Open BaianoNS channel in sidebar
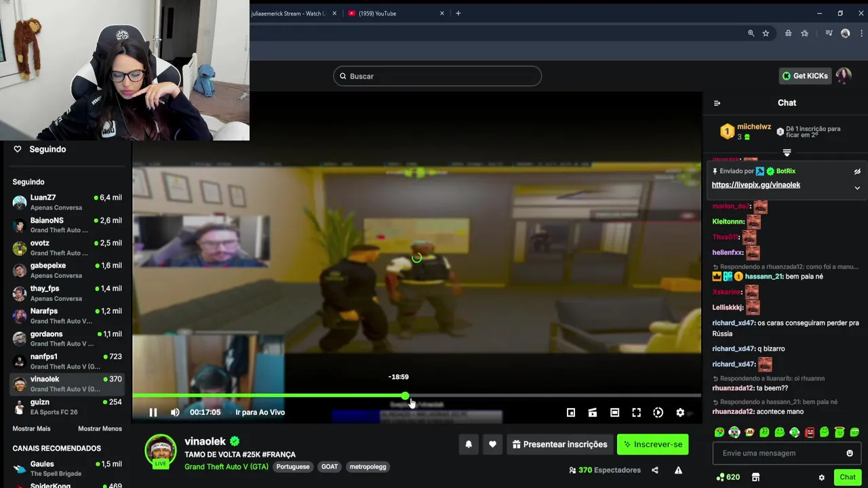868x488 pixels. [x=66, y=225]
